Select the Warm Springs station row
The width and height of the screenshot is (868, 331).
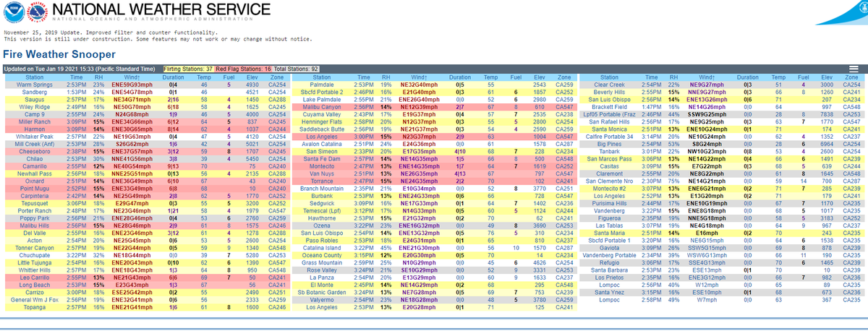click(147, 85)
